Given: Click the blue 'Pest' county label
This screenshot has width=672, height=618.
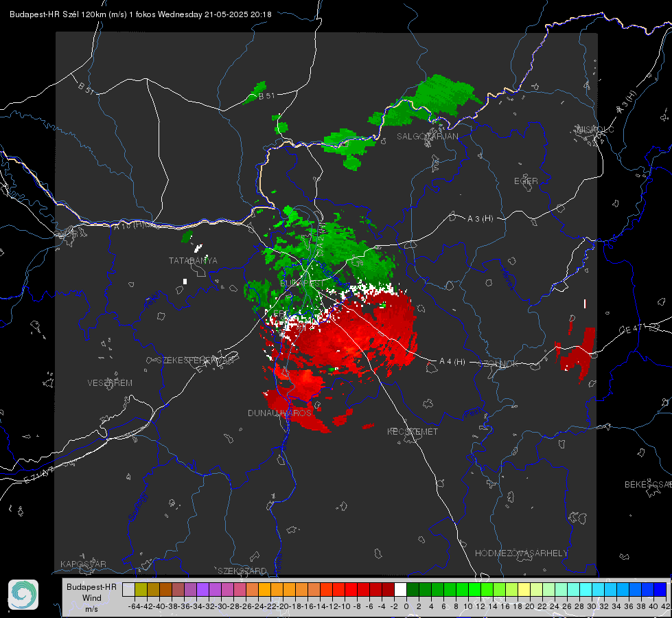Looking at the screenshot, I should click(x=472, y=413).
